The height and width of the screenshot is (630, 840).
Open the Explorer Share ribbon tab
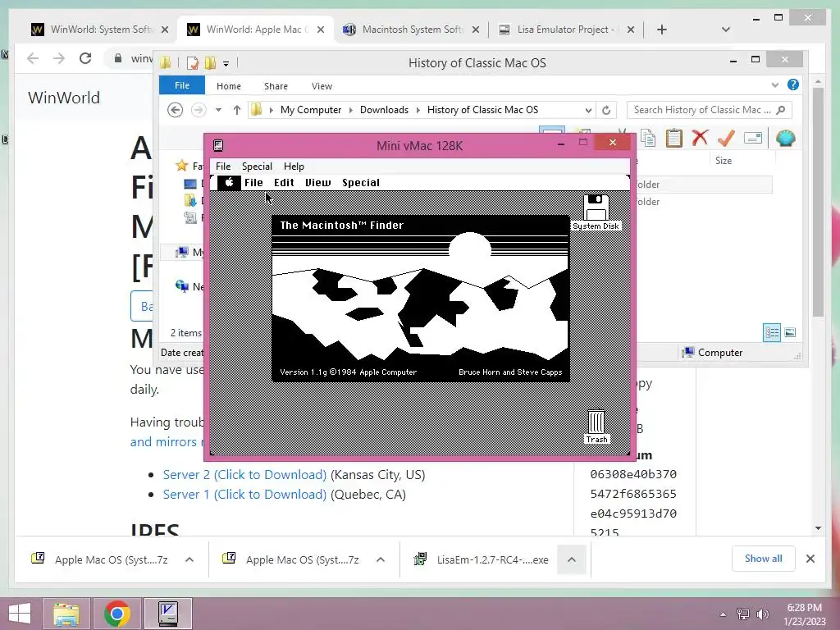(276, 85)
